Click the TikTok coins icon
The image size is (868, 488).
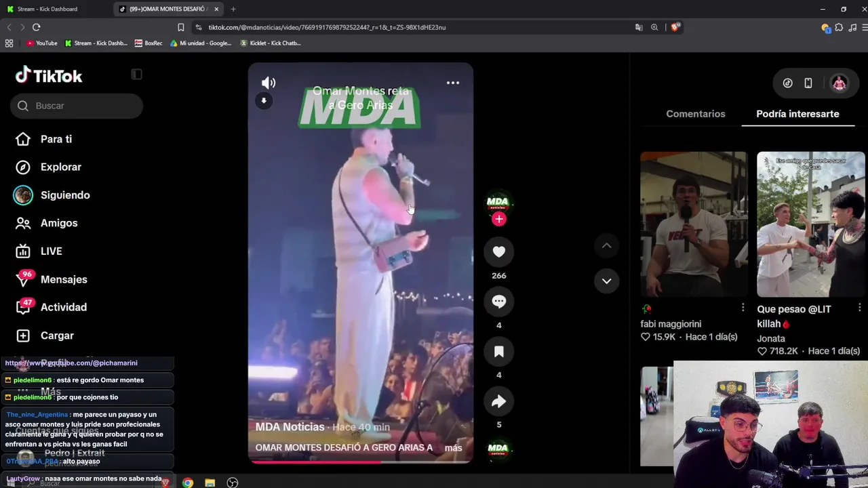[x=787, y=83]
